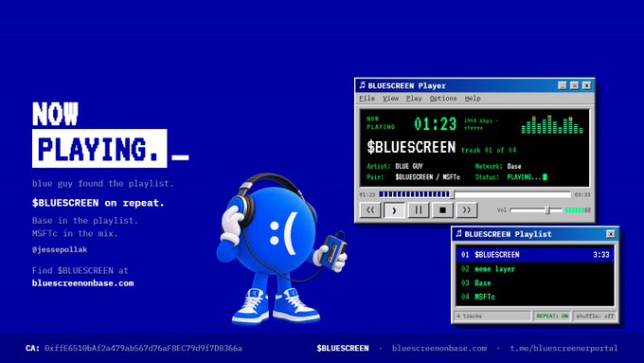Screen dimensions: 644x363
Task: Click the $BLUESCREEN ticker in the footer
Action: (x=343, y=348)
